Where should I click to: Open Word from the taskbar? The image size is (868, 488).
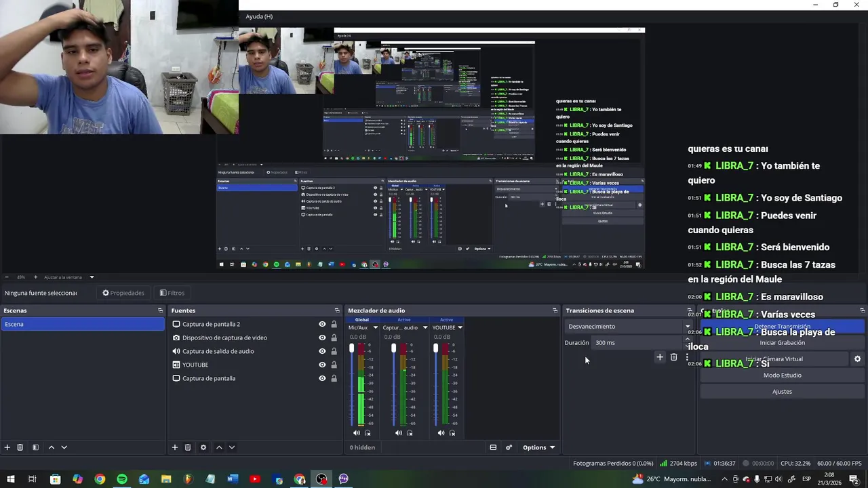point(233,479)
